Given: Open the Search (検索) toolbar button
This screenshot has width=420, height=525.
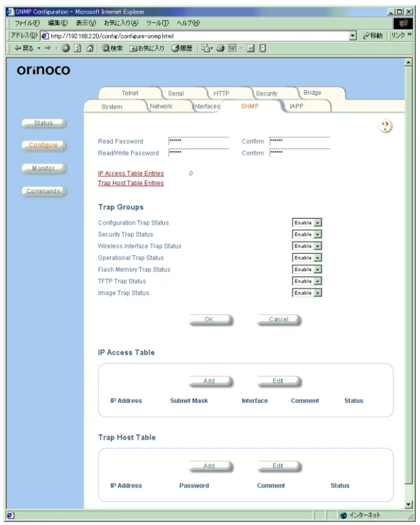Looking at the screenshot, I should (112, 48).
